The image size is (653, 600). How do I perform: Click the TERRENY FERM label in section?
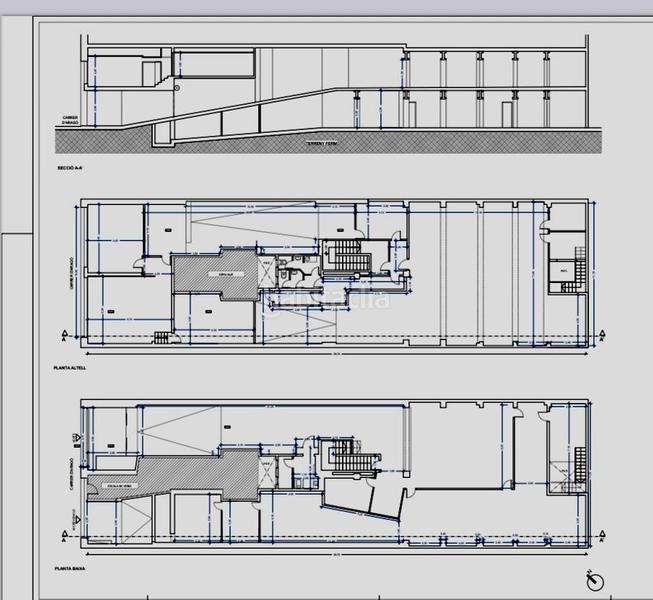[x=324, y=144]
